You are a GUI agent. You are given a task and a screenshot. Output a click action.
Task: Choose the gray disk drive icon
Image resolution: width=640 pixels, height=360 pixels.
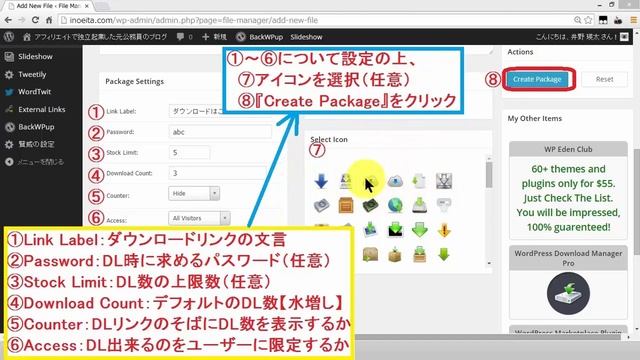pos(321,205)
